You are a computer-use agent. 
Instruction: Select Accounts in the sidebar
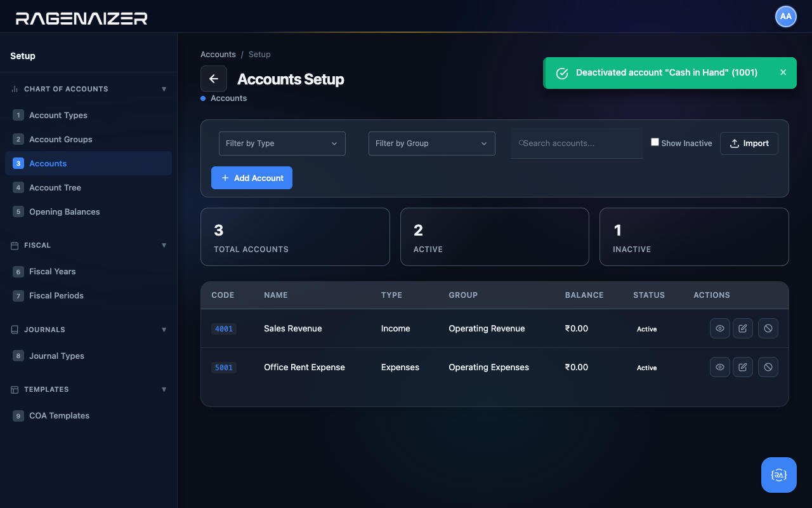(x=88, y=163)
